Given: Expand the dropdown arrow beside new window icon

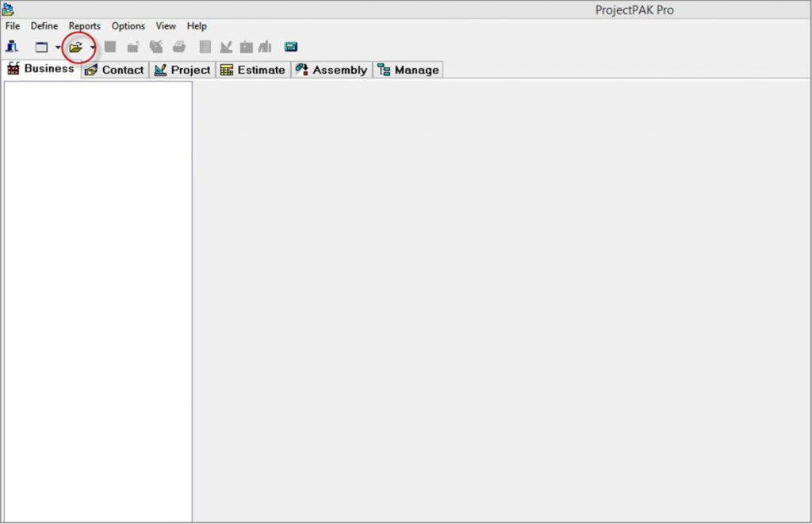Looking at the screenshot, I should pyautogui.click(x=58, y=48).
